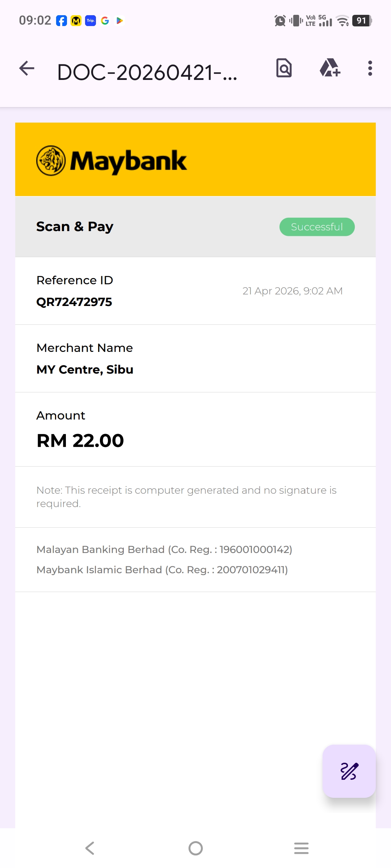Image resolution: width=391 pixels, height=868 pixels.
Task: Tap the Facebook notification icon in status bar
Action: [62, 21]
